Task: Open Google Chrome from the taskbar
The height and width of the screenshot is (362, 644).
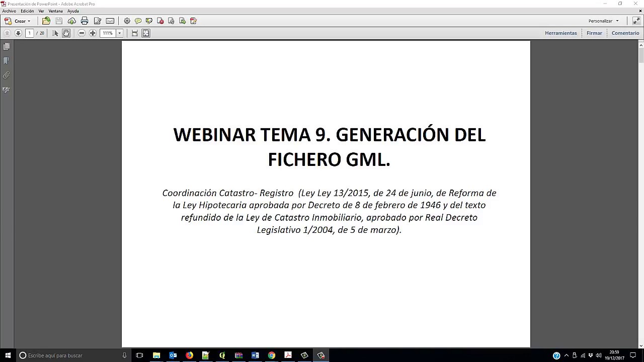Action: tap(272, 355)
